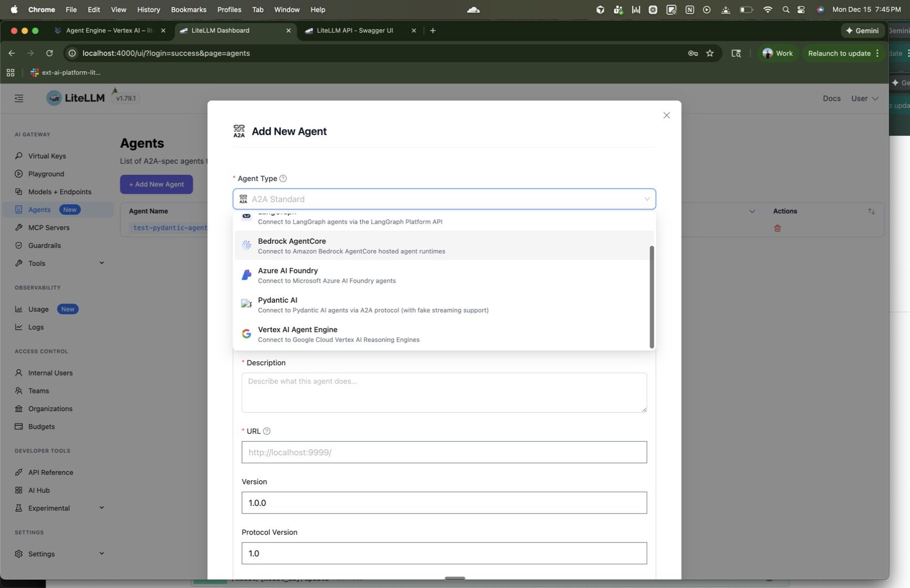Screen dimensions: 910x588
Task: Open Spotlight search in menu bar
Action: coord(786,9)
